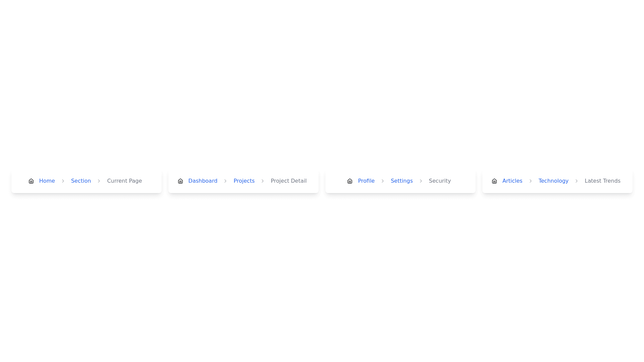The height and width of the screenshot is (362, 644).
Task: Go to the Section breadcrumb link
Action: [81, 181]
